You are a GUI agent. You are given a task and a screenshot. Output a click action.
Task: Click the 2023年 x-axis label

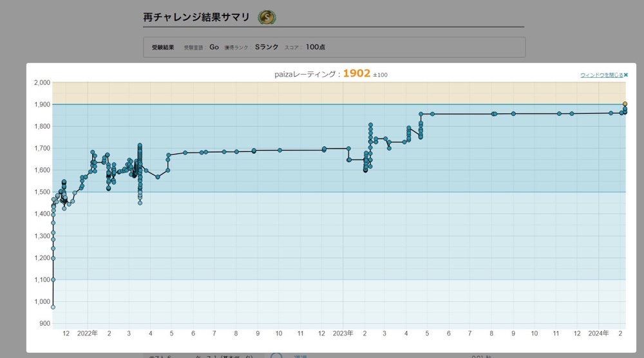point(343,334)
